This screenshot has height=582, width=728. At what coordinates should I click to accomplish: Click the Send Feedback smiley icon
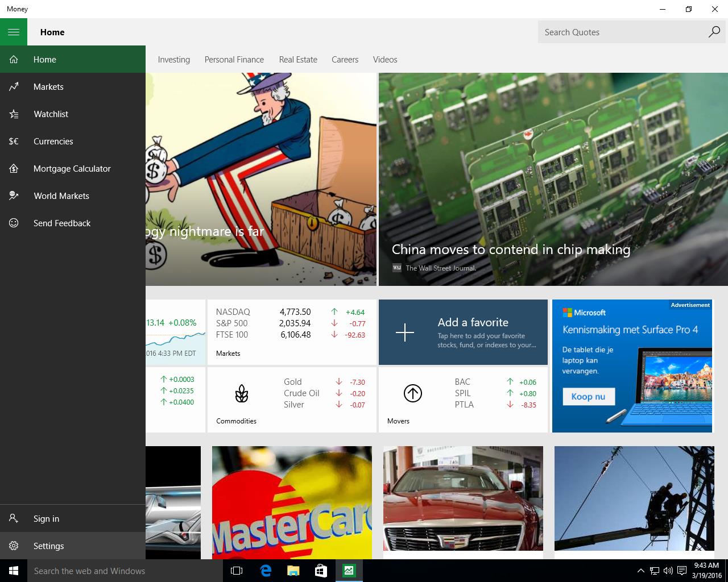[x=14, y=223]
